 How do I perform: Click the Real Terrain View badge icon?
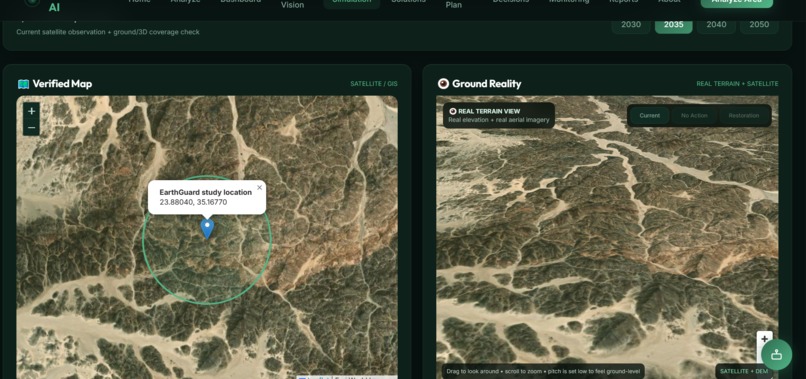pyautogui.click(x=453, y=111)
